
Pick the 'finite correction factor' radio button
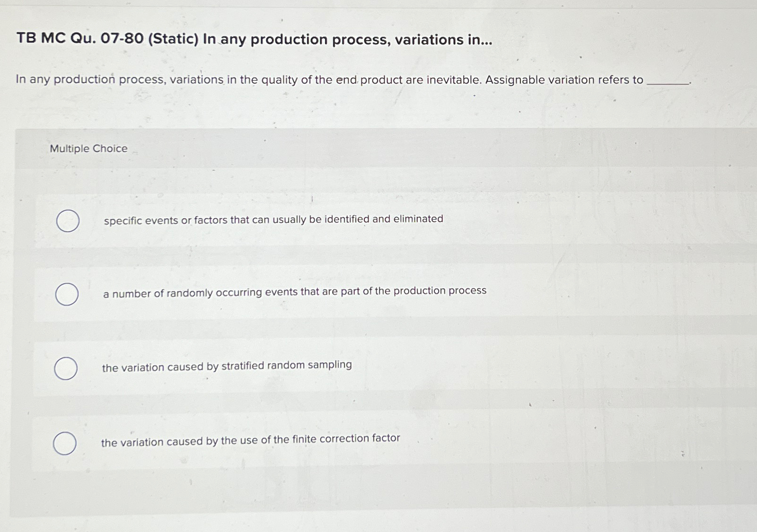tap(65, 444)
